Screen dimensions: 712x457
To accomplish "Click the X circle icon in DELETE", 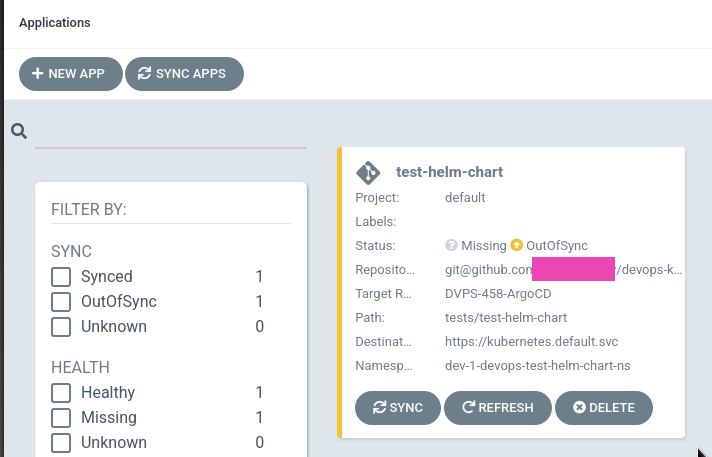I will coord(579,407).
